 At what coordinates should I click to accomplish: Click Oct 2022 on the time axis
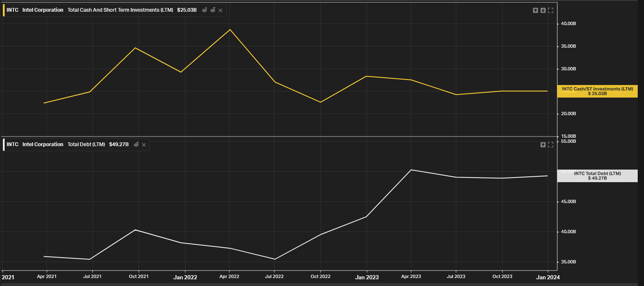pos(320,277)
